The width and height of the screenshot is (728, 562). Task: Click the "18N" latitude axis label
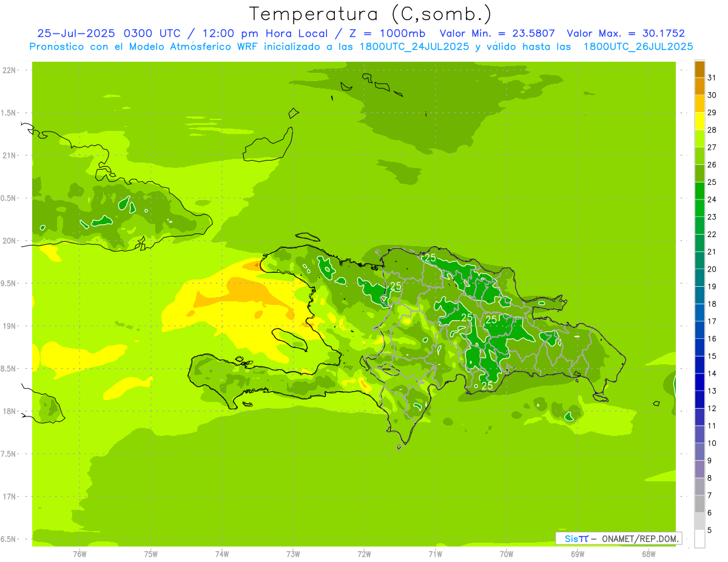tap(9, 411)
